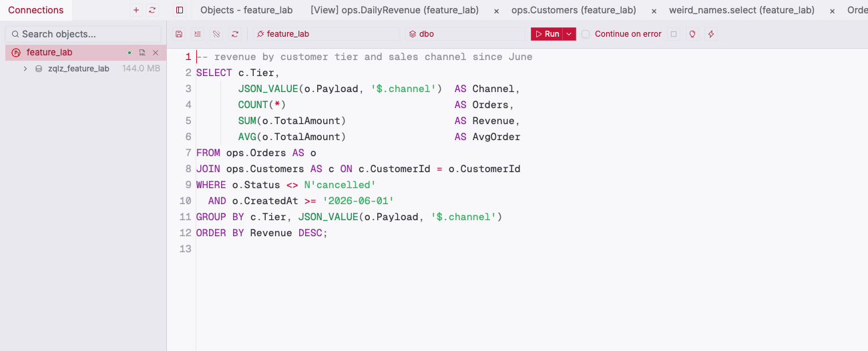
Task: Place cursor on the comment line 1
Action: tap(365, 57)
